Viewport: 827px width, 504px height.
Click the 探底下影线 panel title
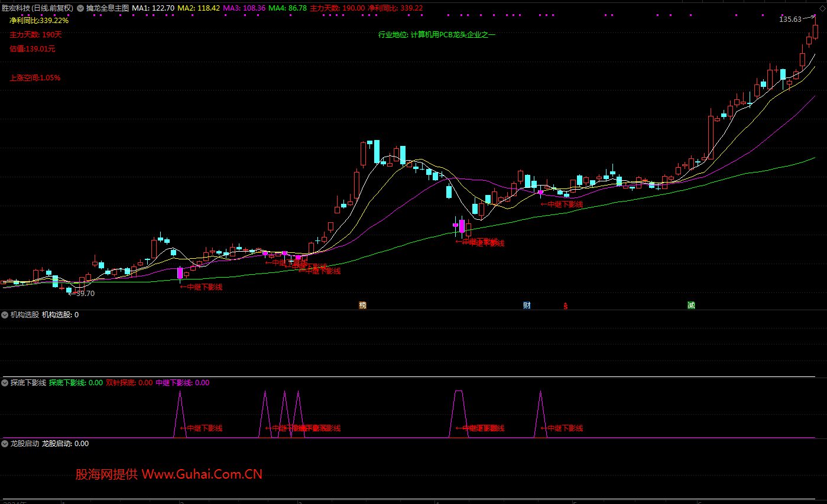[x=28, y=383]
